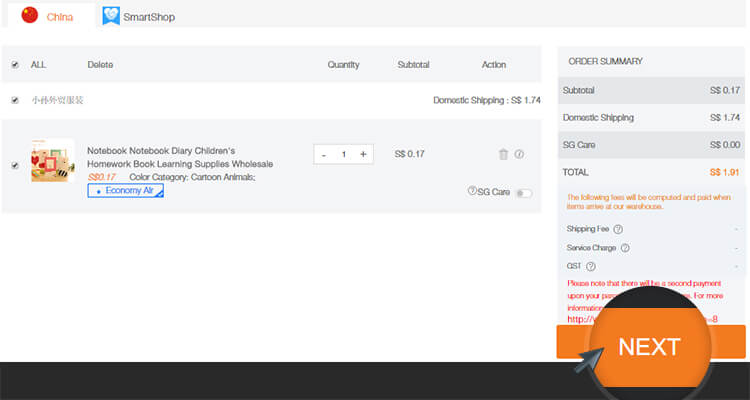The image size is (750, 400).
Task: Click the SG Care help icon
Action: [x=472, y=190]
